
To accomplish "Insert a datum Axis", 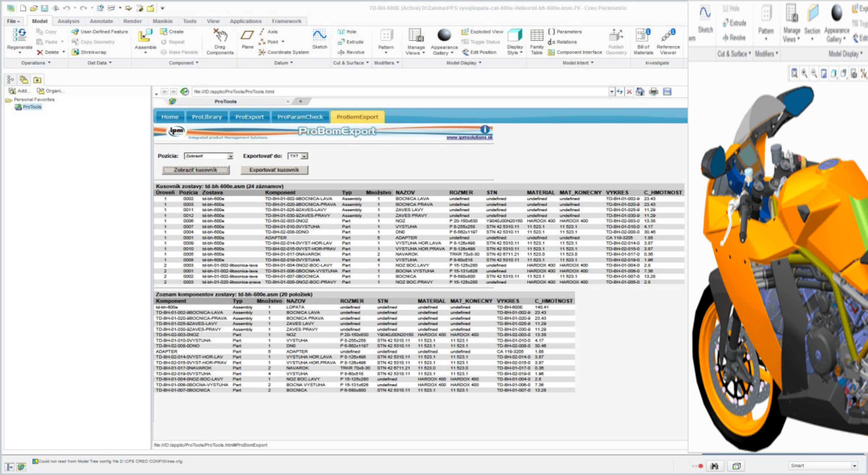I will pos(268,32).
